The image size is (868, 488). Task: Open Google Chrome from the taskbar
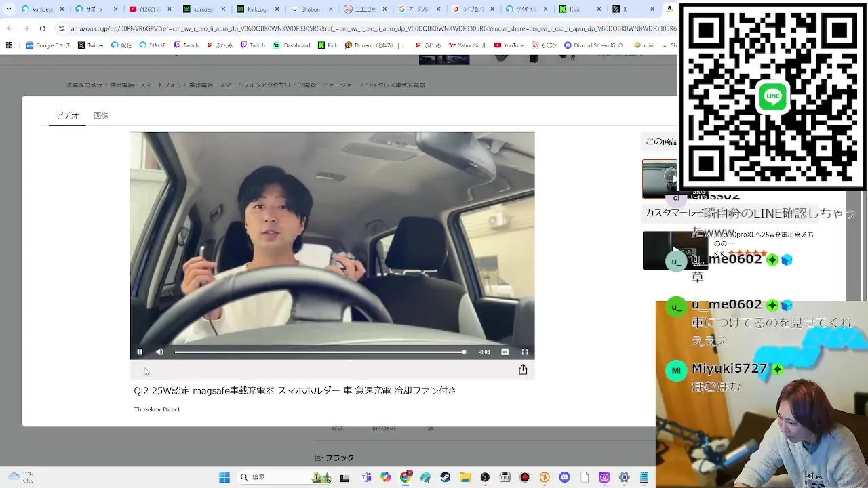coord(406,477)
